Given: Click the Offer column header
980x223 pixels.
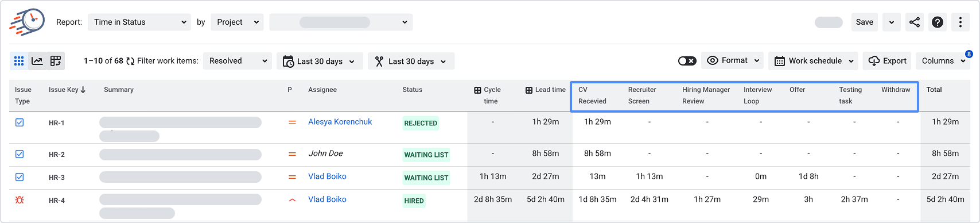Looking at the screenshot, I should 797,90.
